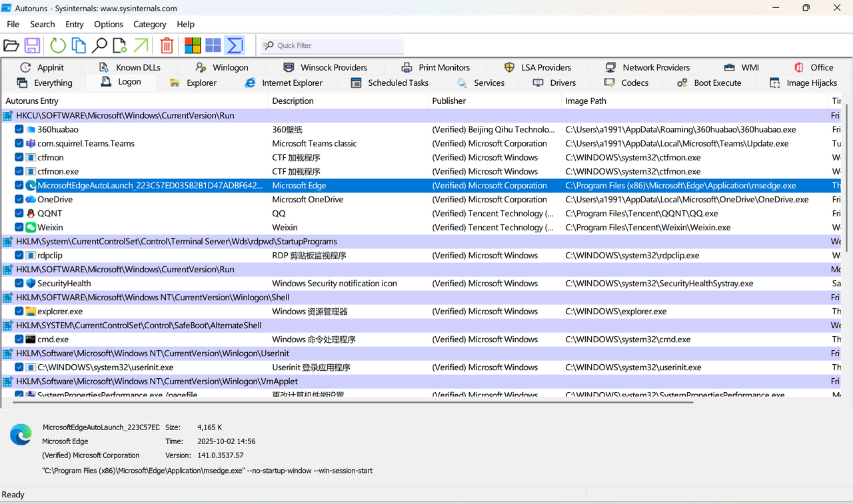The image size is (853, 504).
Task: Sort by the Image Path column header
Action: pyautogui.click(x=695, y=101)
